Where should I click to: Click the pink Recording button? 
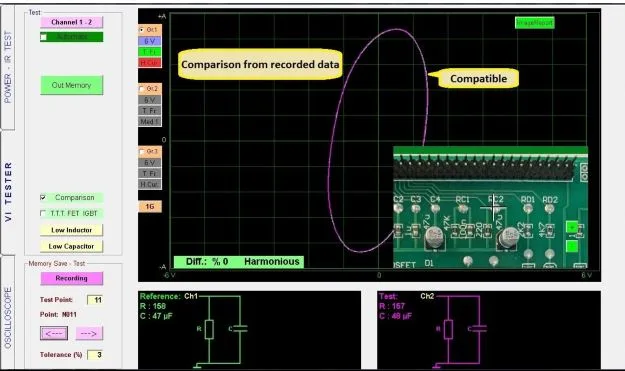coord(71,278)
